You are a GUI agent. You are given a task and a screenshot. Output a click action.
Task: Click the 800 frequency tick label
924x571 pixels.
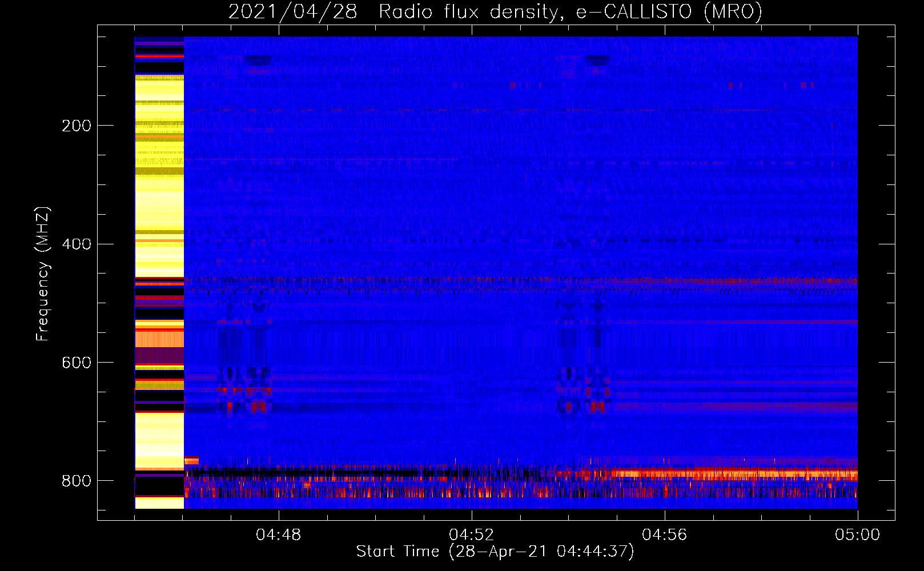click(x=76, y=481)
